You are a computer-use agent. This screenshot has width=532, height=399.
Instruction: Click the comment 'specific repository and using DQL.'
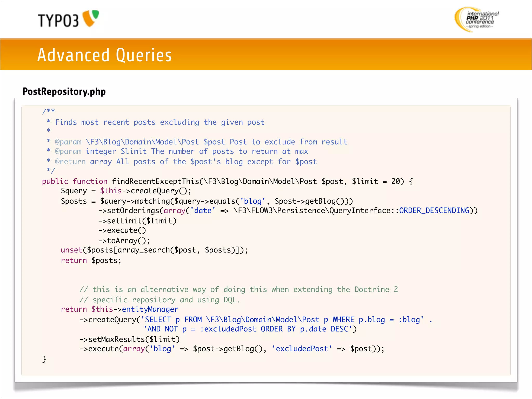tap(160, 300)
